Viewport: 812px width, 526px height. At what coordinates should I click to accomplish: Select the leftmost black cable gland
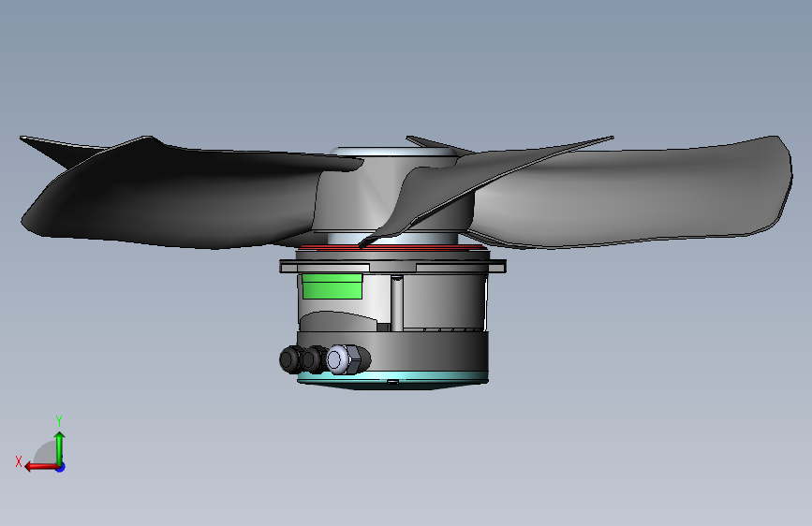pyautogui.click(x=290, y=358)
